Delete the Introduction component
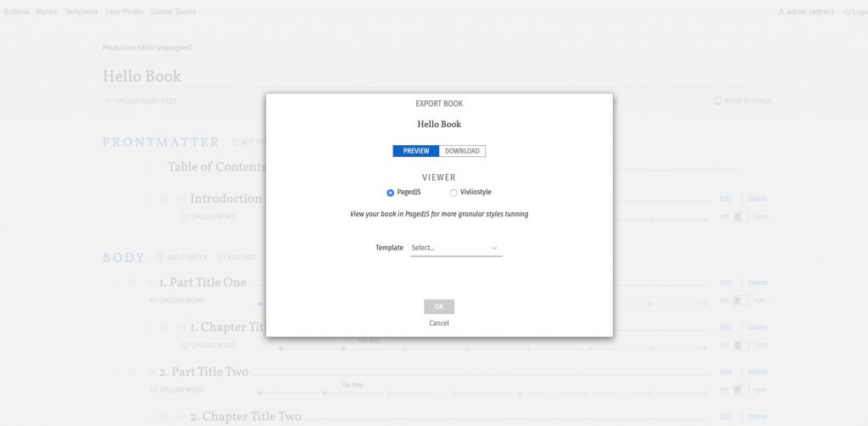 [x=757, y=199]
